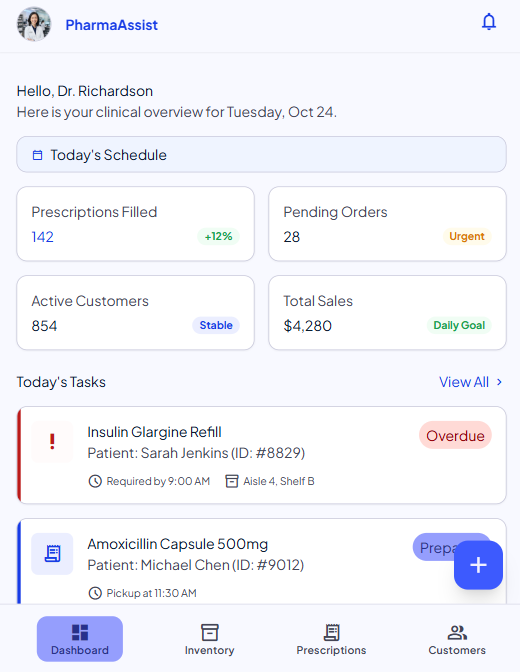Click the chevron next to View All
This screenshot has height=672, width=520.
[x=499, y=382]
